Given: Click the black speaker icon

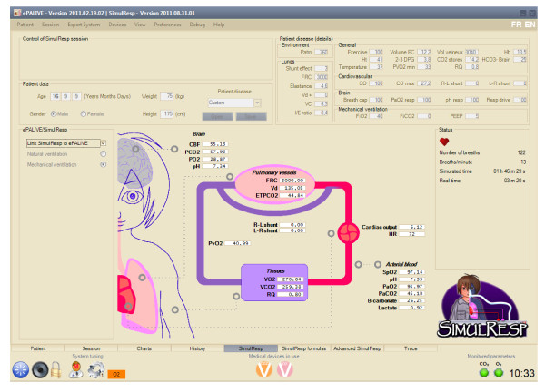Looking at the screenshot, I should (x=40, y=370).
